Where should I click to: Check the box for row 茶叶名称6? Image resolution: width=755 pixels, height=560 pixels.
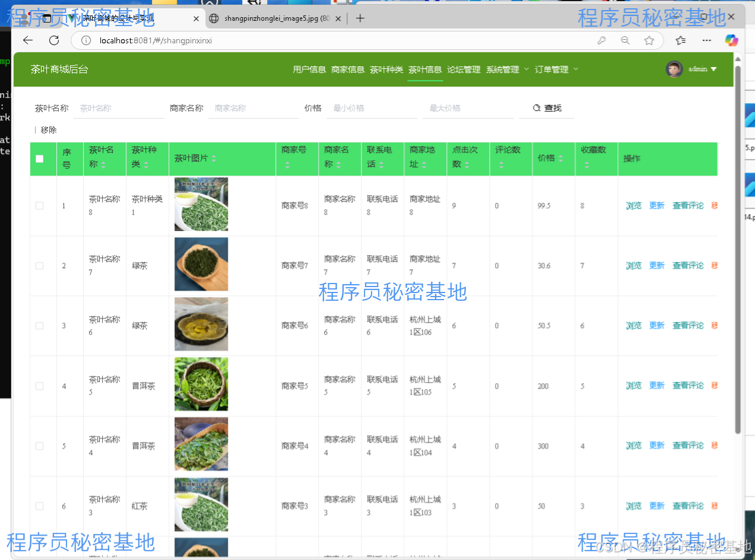(40, 326)
